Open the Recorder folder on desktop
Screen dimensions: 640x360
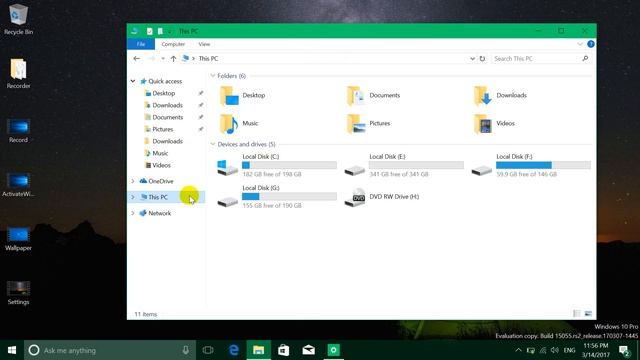[x=18, y=73]
